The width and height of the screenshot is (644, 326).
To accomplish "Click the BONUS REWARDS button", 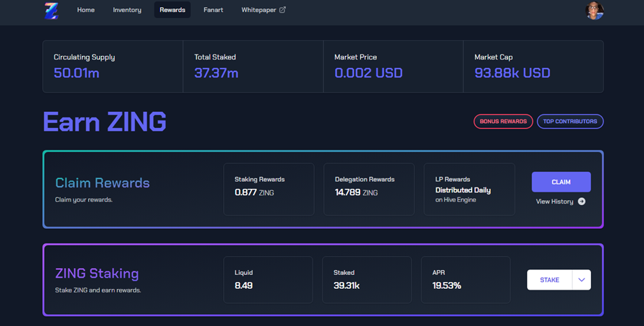I will click(x=503, y=121).
